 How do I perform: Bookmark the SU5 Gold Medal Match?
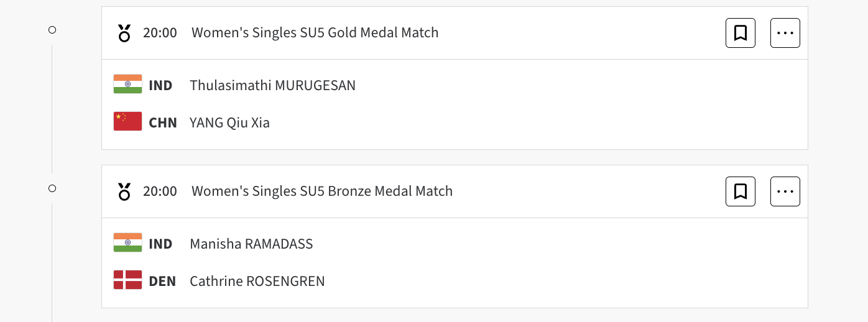[740, 33]
